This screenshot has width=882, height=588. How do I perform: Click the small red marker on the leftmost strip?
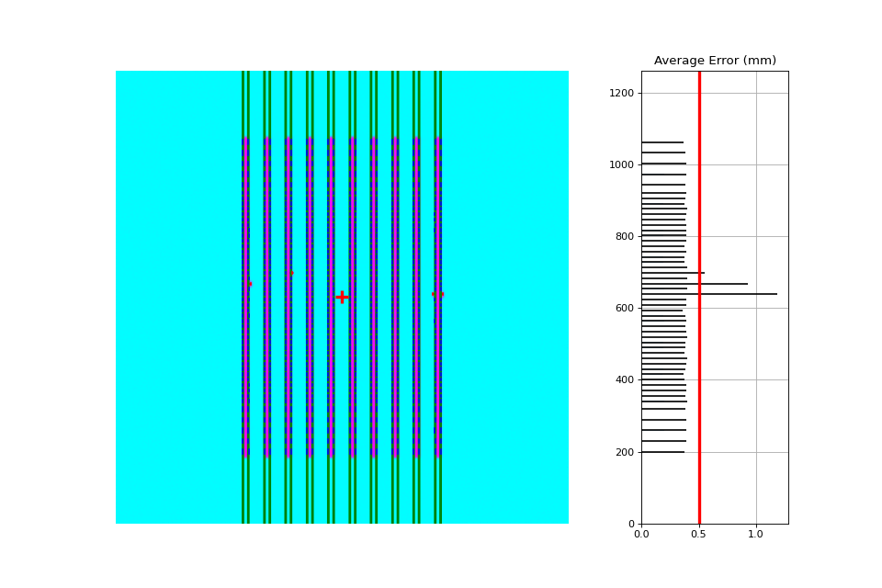tap(250, 284)
